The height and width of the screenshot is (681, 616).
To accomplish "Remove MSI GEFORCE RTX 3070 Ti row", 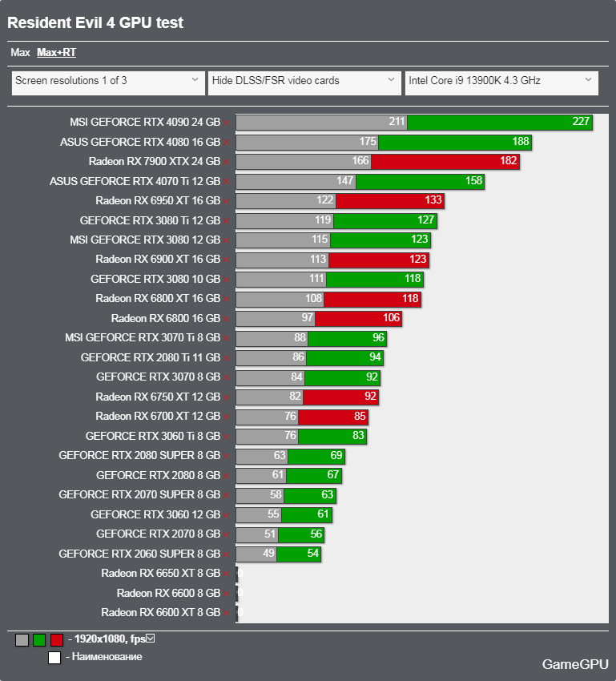I will (226, 338).
